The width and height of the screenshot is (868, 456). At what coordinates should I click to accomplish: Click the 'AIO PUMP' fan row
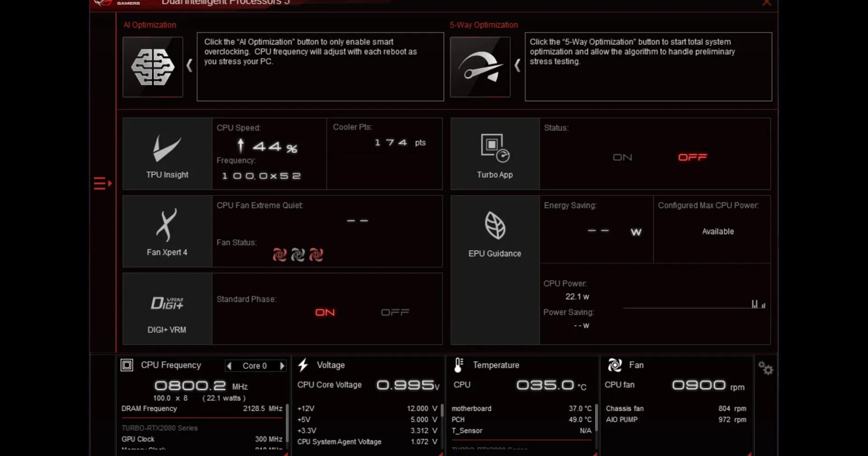pos(676,420)
